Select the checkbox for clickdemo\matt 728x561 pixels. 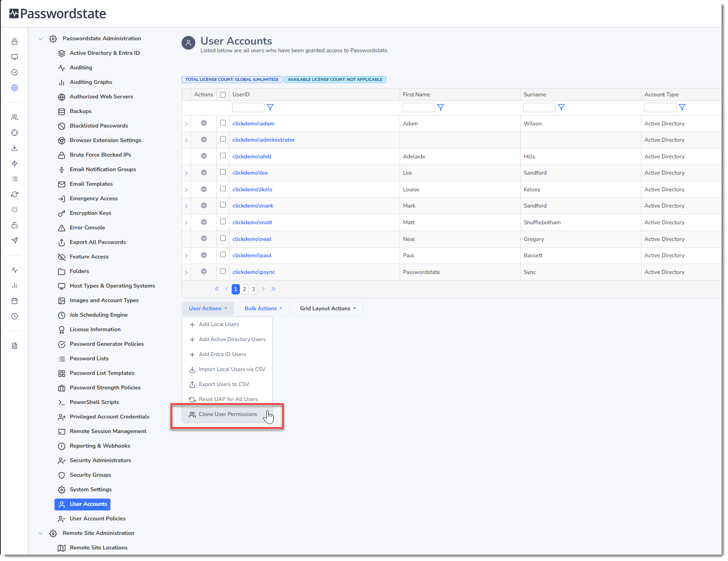[x=223, y=222]
